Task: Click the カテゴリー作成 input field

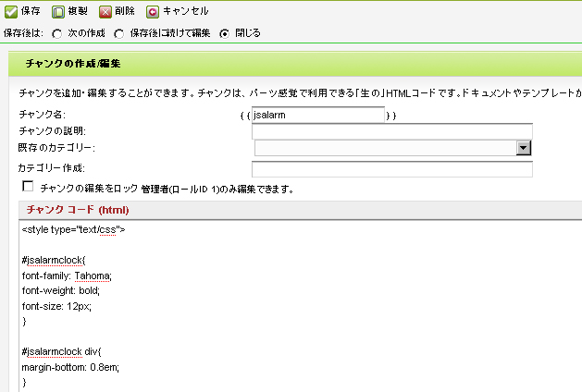Action: coord(391,169)
